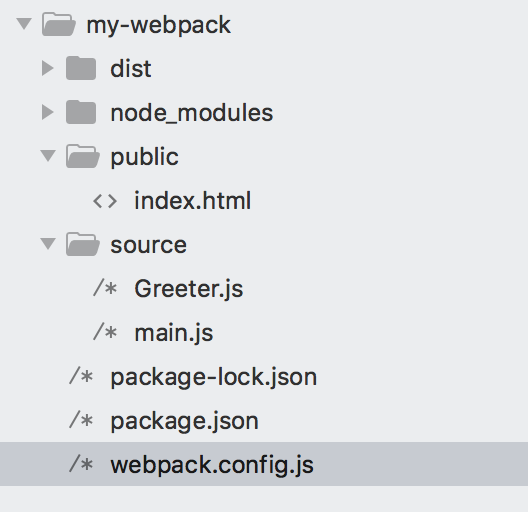Open package.json file
This screenshot has height=512, width=528.
tap(185, 421)
